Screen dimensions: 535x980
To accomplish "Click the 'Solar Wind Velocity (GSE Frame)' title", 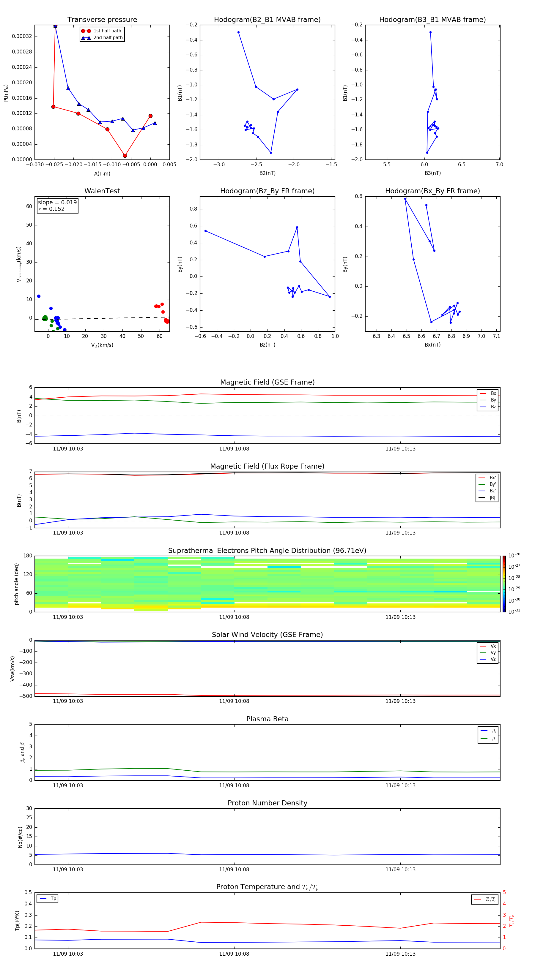I will pyautogui.click(x=267, y=635).
